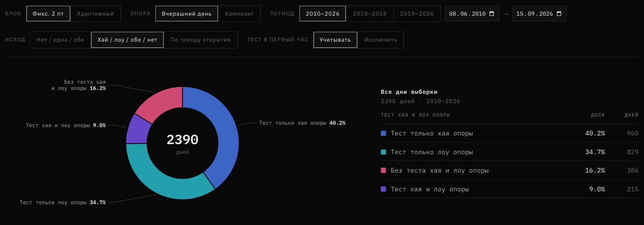Switch to the 2010–2018 period
644x225 pixels.
369,14
